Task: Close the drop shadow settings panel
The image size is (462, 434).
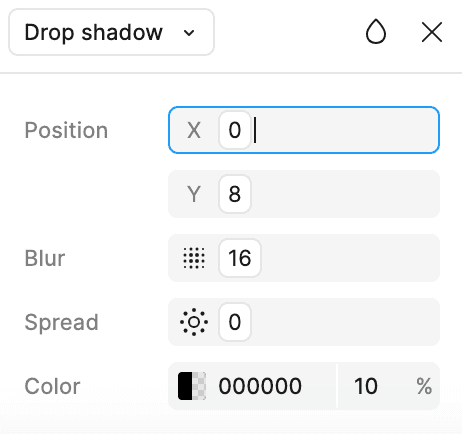Action: (x=432, y=32)
